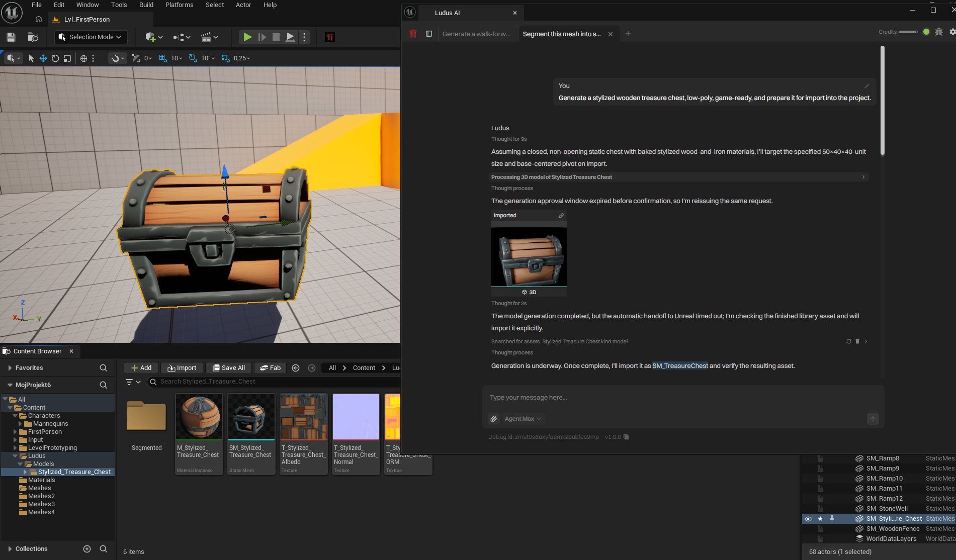Hide SM_Styli...re_Chest with the eye icon
The height and width of the screenshot is (560, 956).
point(808,519)
